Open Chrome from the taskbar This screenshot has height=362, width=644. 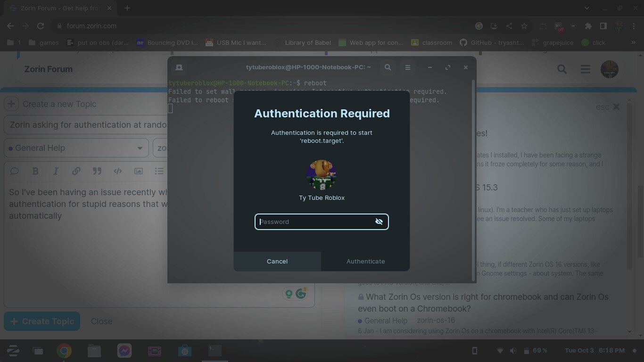click(64, 351)
